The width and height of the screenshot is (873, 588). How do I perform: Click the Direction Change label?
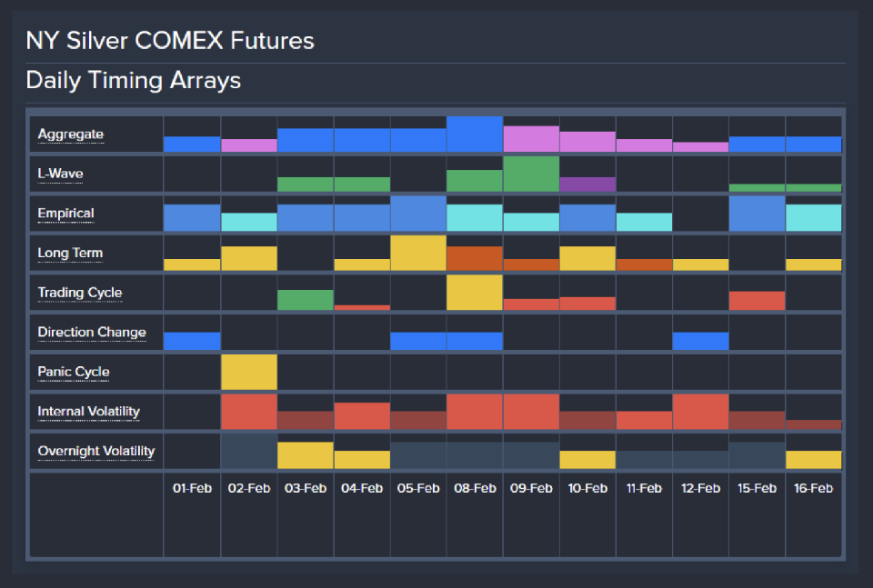[92, 333]
